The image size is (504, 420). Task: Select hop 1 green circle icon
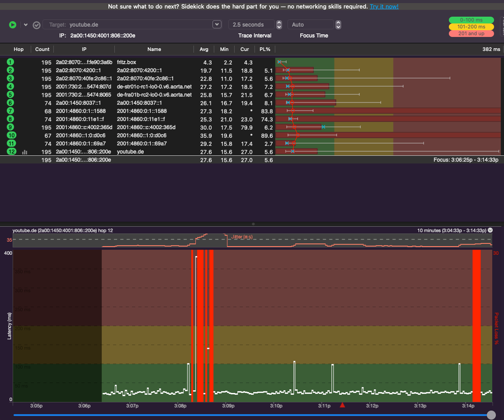[11, 62]
